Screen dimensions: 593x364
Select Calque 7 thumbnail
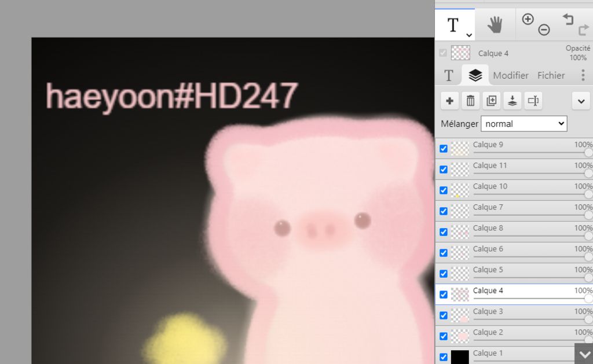click(460, 211)
